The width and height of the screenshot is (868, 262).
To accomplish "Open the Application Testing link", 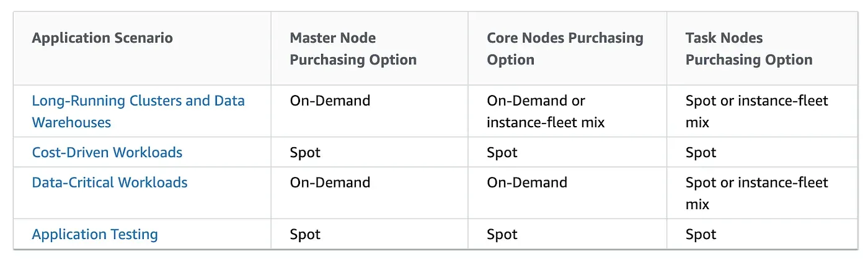I will [95, 235].
